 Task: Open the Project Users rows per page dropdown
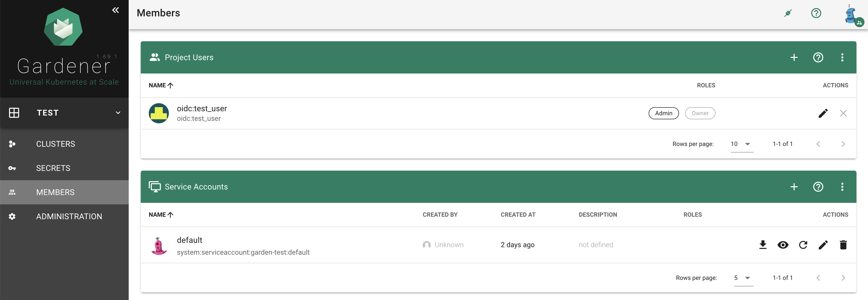click(x=740, y=144)
